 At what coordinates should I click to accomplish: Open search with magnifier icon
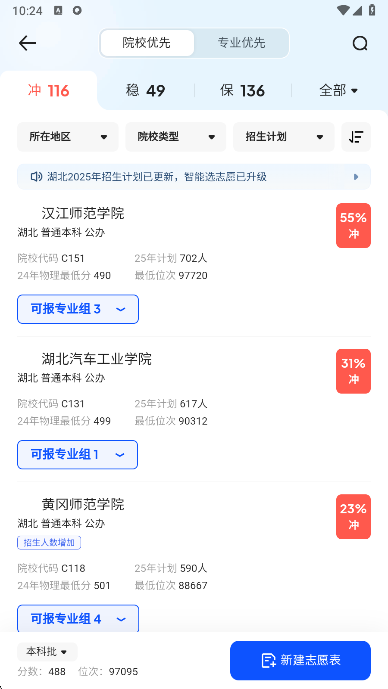360,43
